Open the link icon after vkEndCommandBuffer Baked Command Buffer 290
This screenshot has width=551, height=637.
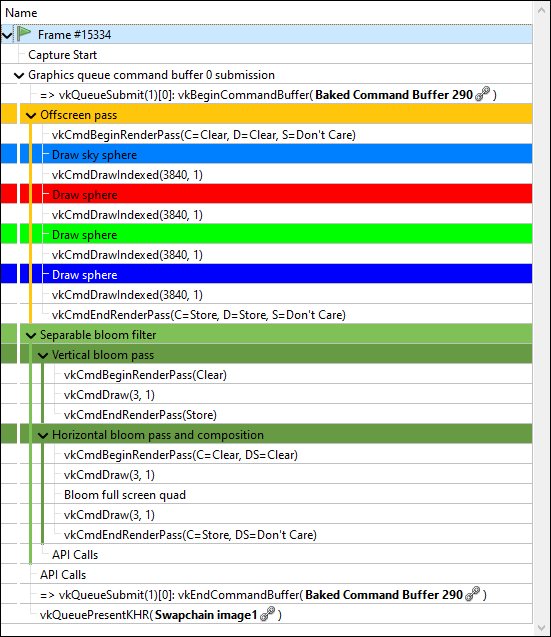[473, 594]
